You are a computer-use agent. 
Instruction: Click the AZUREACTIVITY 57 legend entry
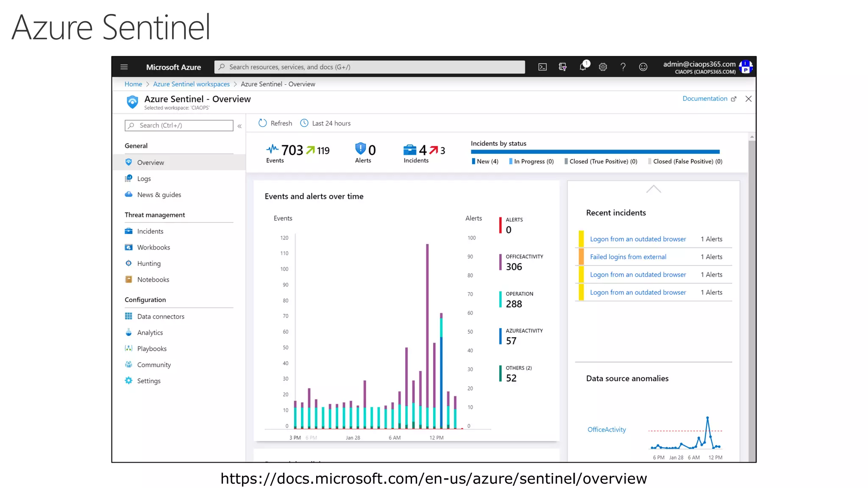coord(521,336)
